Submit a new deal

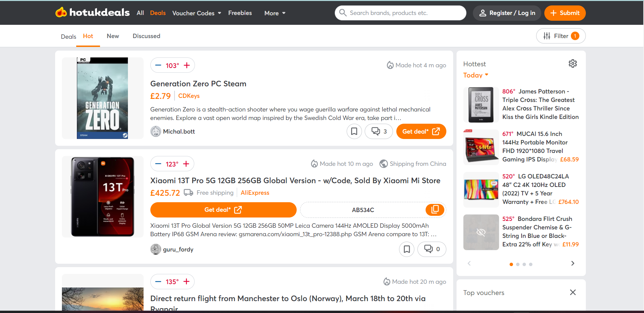coord(565,13)
